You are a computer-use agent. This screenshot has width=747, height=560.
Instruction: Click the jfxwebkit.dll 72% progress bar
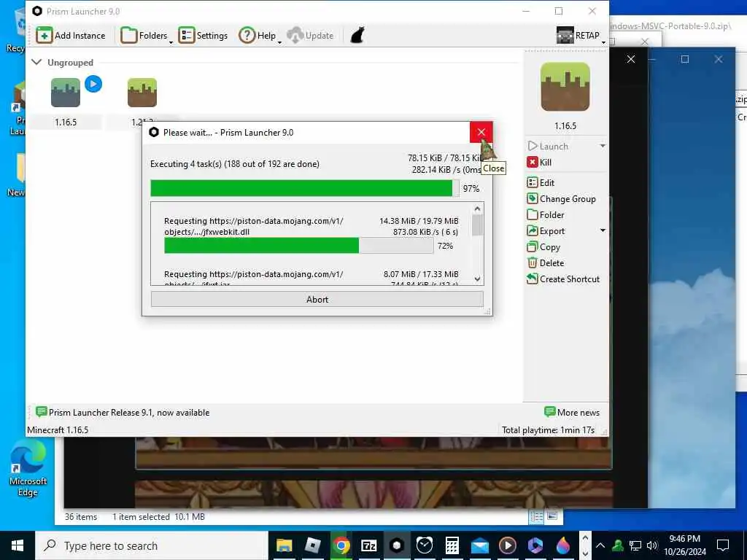tap(298, 246)
